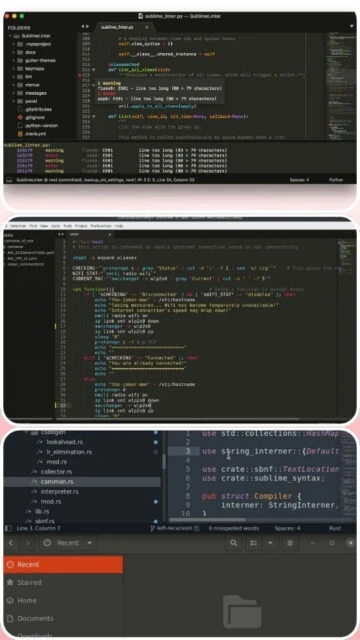This screenshot has width=360, height=640.
Task: Expand the menus folder
Action: click(14, 85)
